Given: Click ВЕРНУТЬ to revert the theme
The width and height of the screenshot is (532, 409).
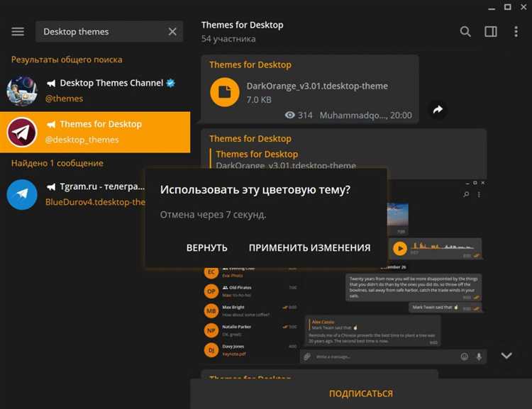Looking at the screenshot, I should click(x=206, y=248).
